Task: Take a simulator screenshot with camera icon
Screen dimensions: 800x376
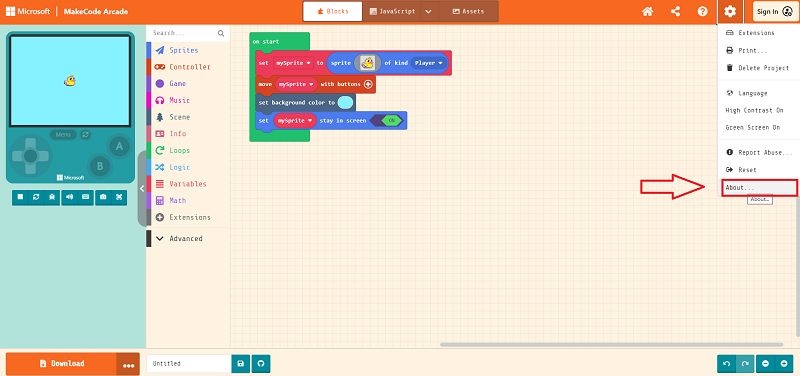Action: coord(103,197)
